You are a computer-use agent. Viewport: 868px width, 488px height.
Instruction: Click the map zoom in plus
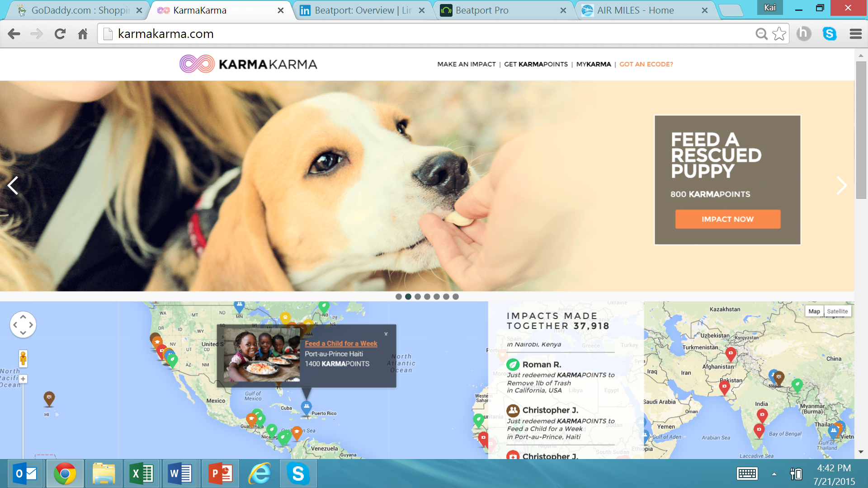click(x=23, y=379)
